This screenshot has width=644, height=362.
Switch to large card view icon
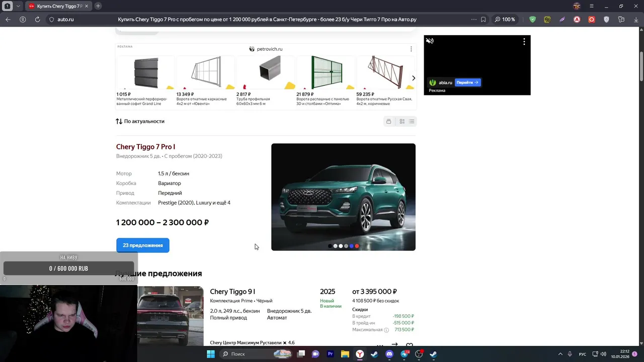coord(388,121)
